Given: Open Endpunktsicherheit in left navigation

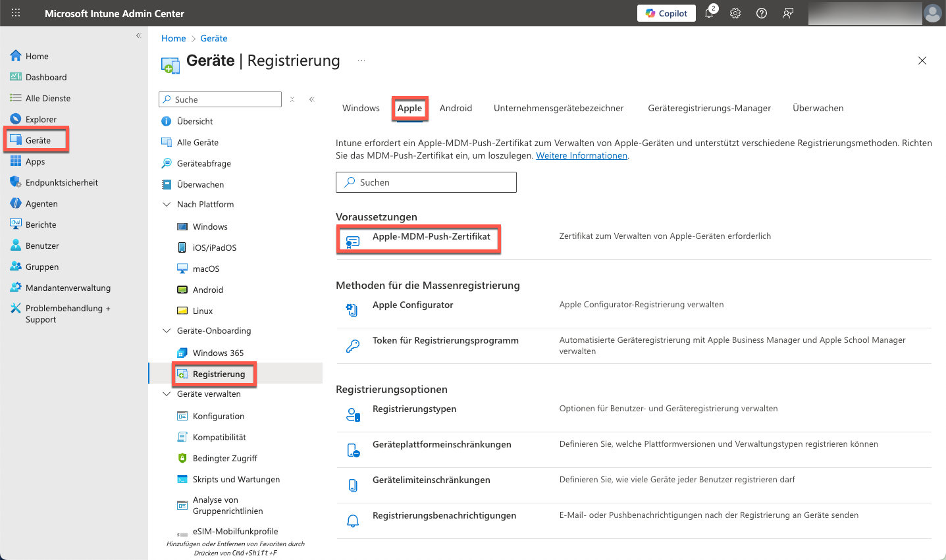Looking at the screenshot, I should (61, 182).
